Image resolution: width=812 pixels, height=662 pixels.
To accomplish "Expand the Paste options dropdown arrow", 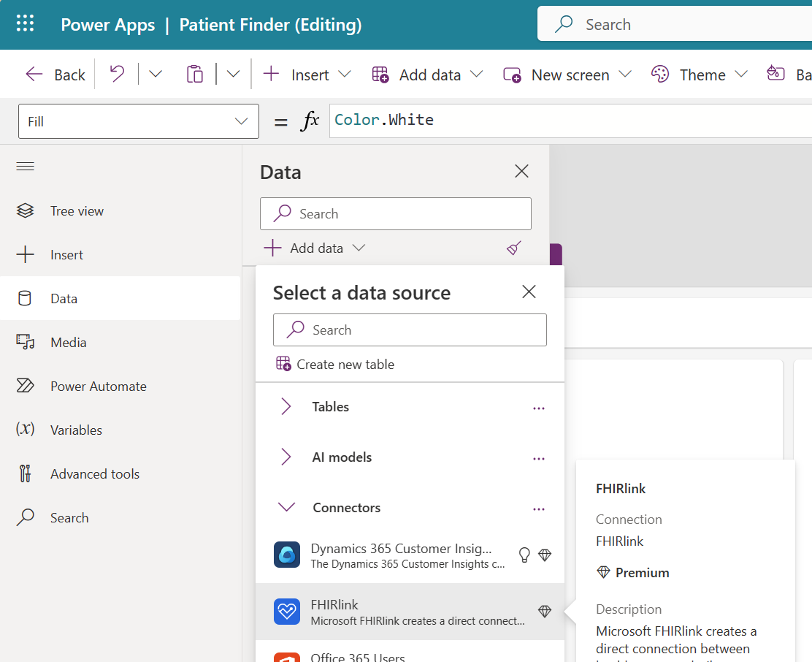I will [234, 74].
